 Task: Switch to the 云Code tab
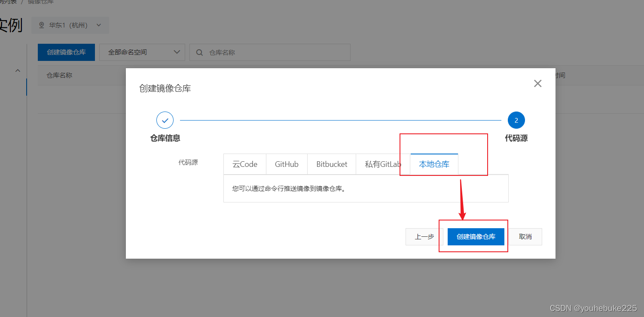point(245,164)
